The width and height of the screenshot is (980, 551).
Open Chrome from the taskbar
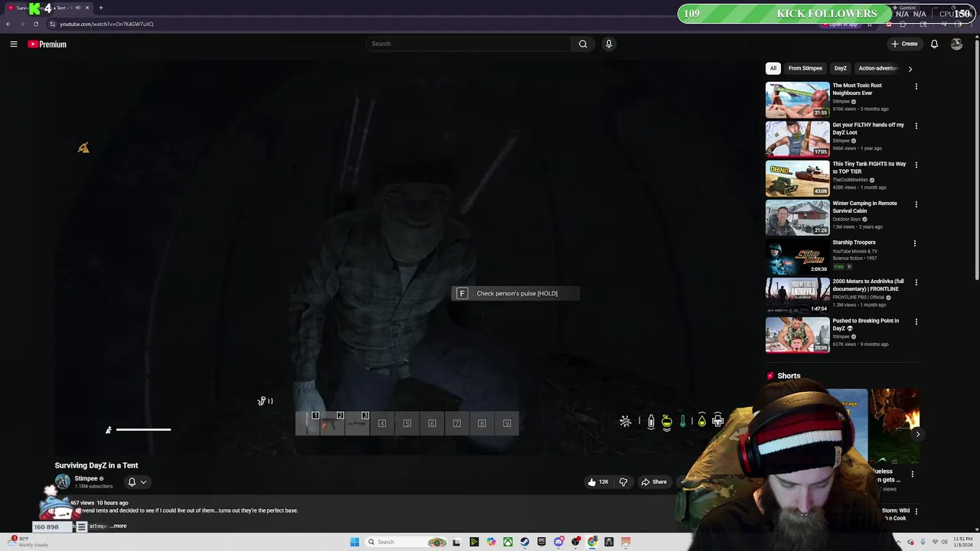[593, 542]
